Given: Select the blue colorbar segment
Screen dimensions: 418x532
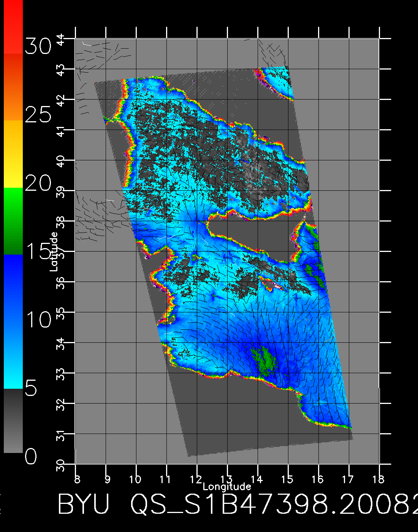Looking at the screenshot, I should pos(13,321).
